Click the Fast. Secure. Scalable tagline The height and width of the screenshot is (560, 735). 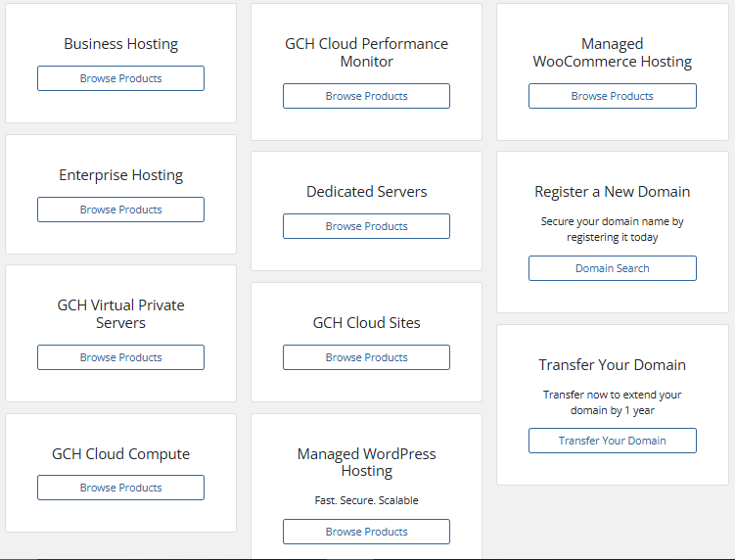pos(366,500)
